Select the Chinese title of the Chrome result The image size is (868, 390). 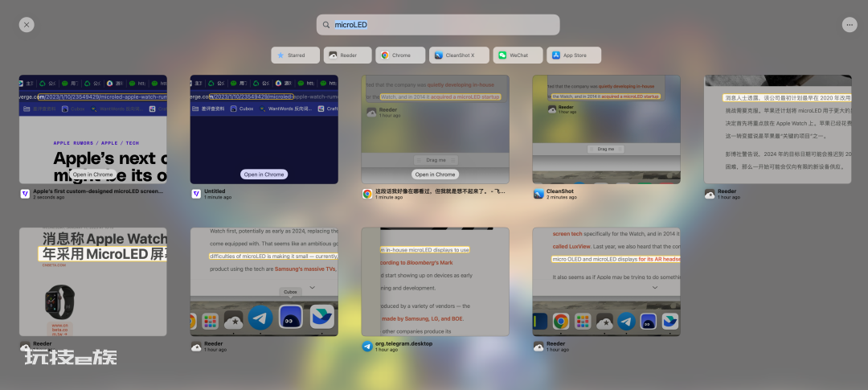coord(440,191)
